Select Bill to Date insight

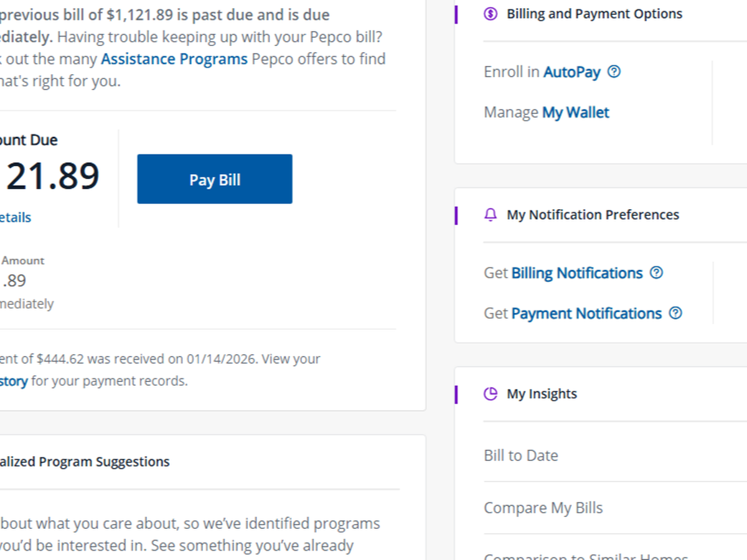click(x=521, y=455)
